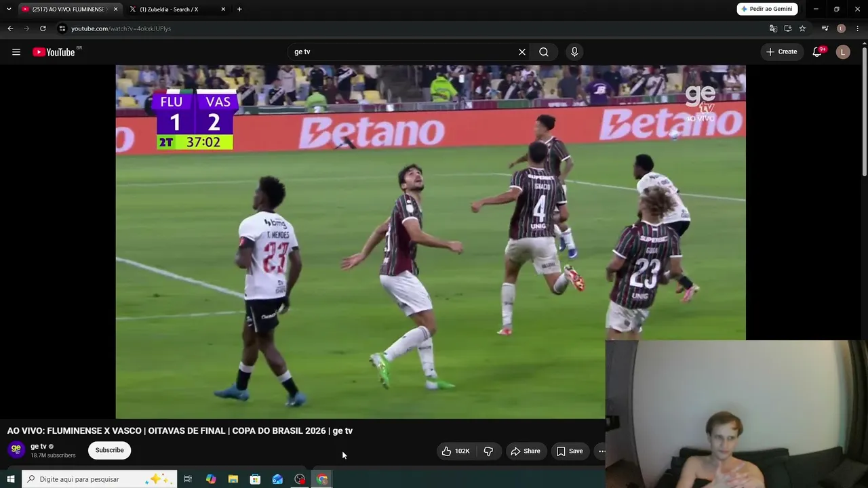This screenshot has width=868, height=488.
Task: Clear the YouTube search box text
Action: click(522, 52)
